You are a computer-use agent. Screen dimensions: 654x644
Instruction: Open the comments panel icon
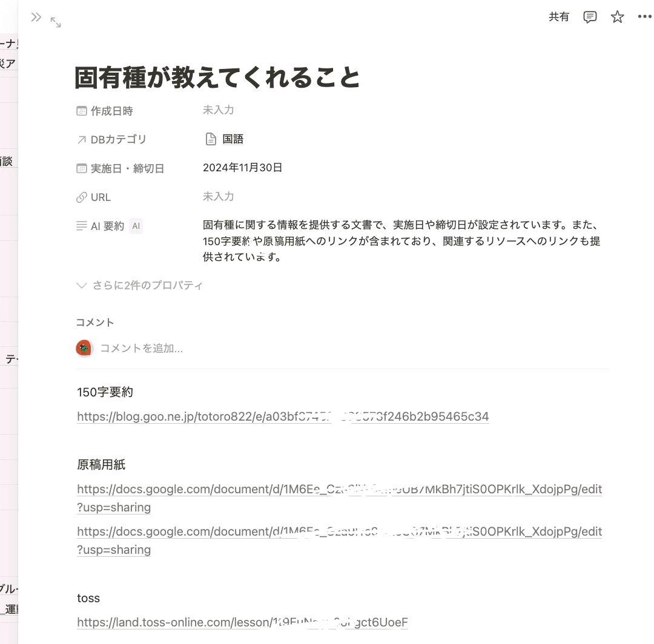pyautogui.click(x=589, y=17)
